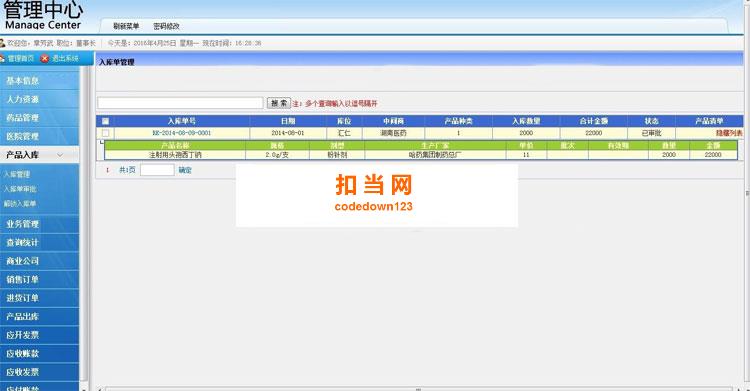Select 解锁入库单 submenu link

[x=20, y=204]
